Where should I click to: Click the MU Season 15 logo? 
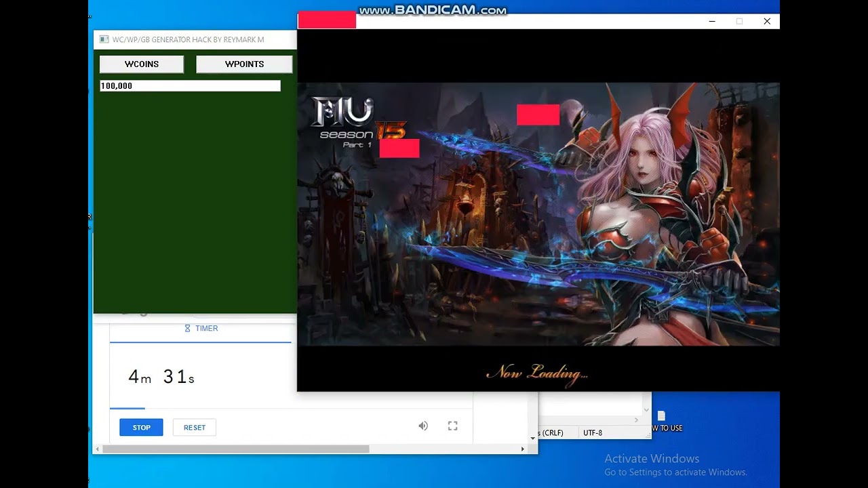(x=358, y=123)
